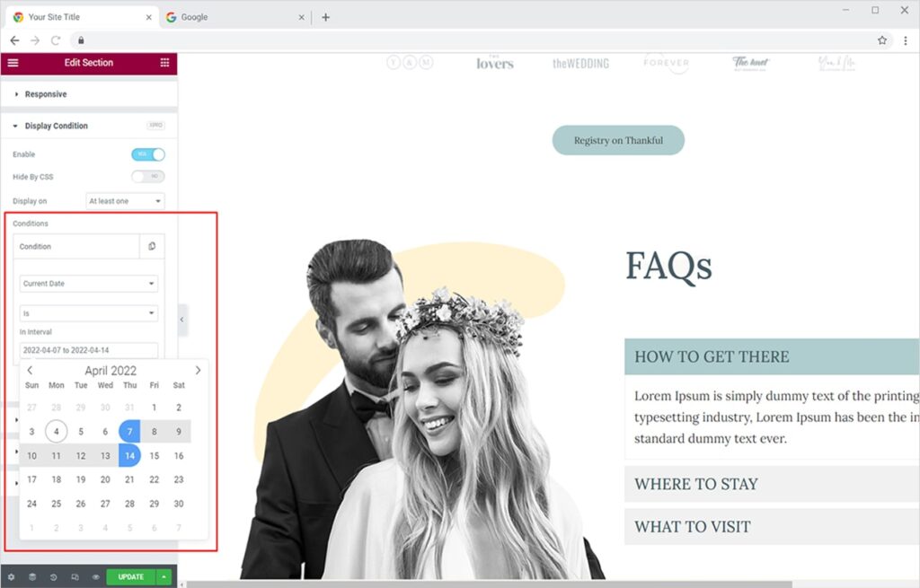Open the widgets grid panel icon
This screenshot has width=920, height=588.
tap(164, 63)
